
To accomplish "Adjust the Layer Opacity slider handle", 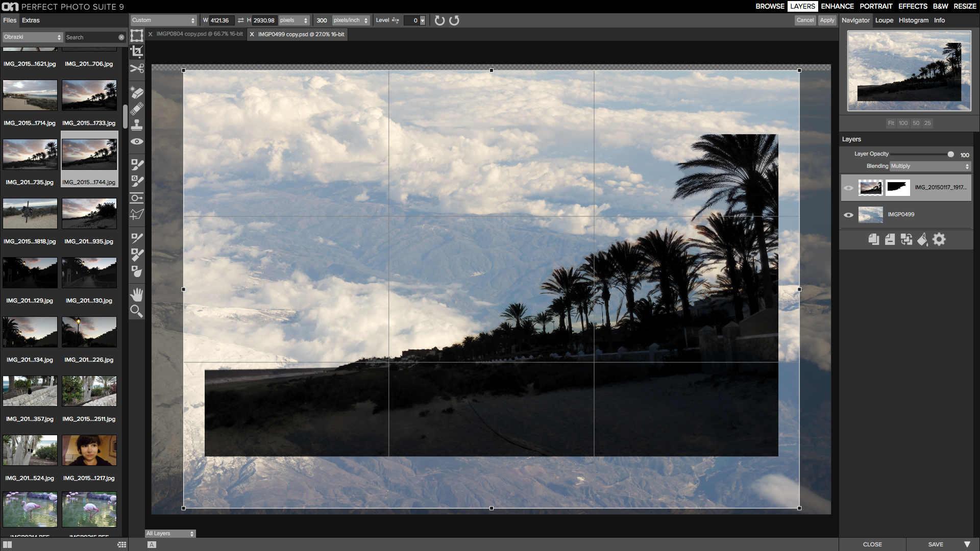I will coord(950,154).
